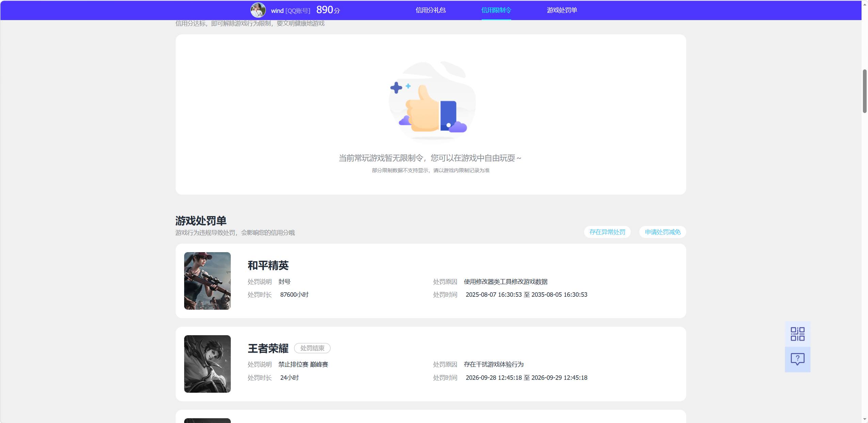Viewport: 868px width, 423px height.
Task: Open the QR code icon panel
Action: (x=798, y=334)
